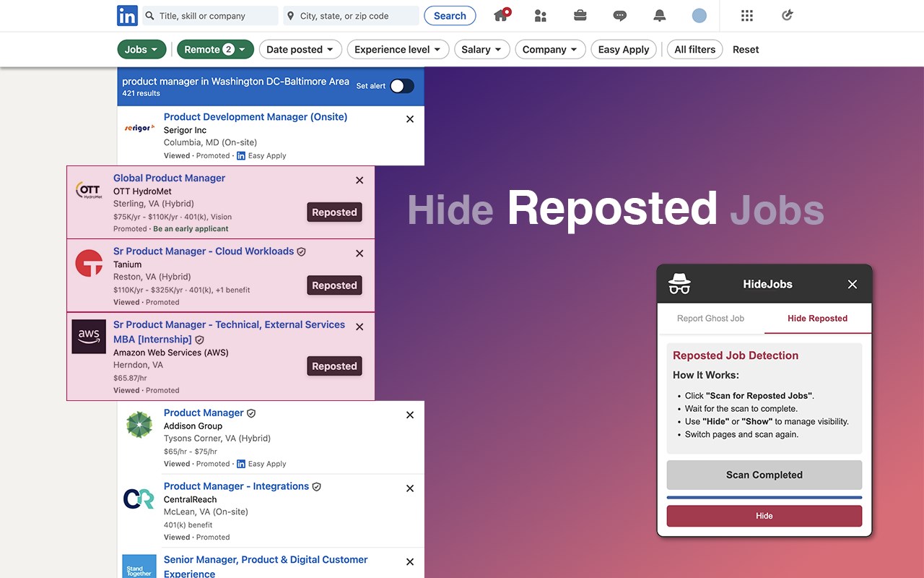
Task: Click the Tanium company logo
Action: (89, 264)
